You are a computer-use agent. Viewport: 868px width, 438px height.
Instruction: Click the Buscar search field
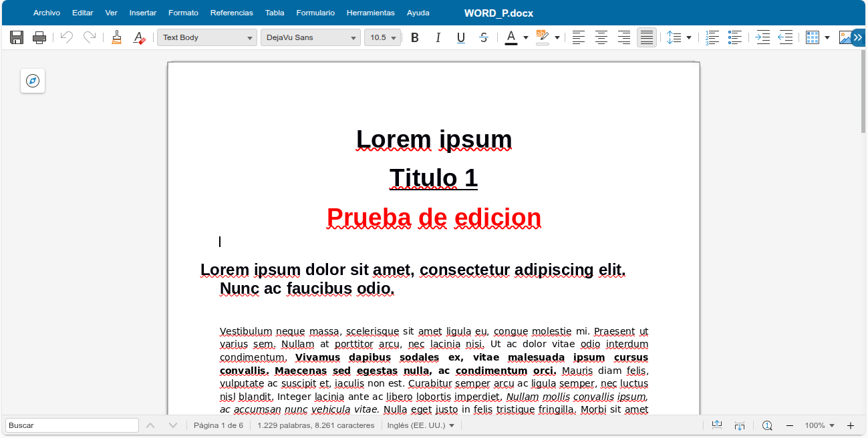(x=72, y=425)
